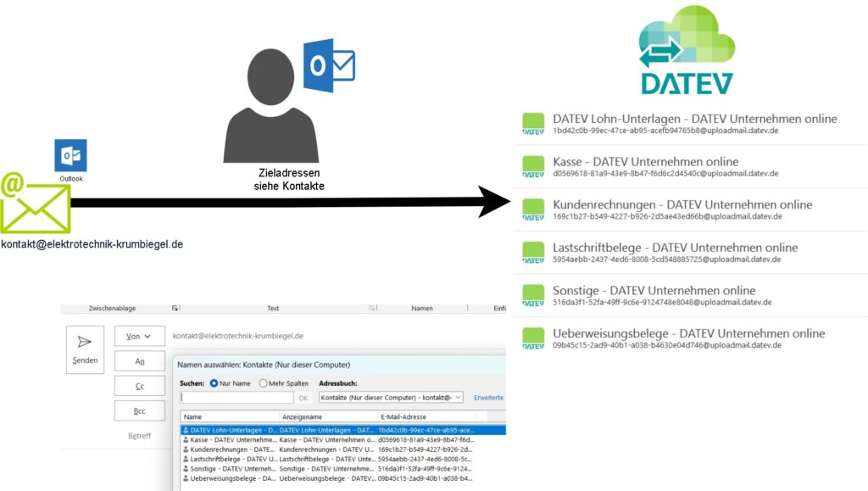The image size is (868, 491).
Task: Click the Lastschriftbelege DATEV green icon
Action: point(533,253)
